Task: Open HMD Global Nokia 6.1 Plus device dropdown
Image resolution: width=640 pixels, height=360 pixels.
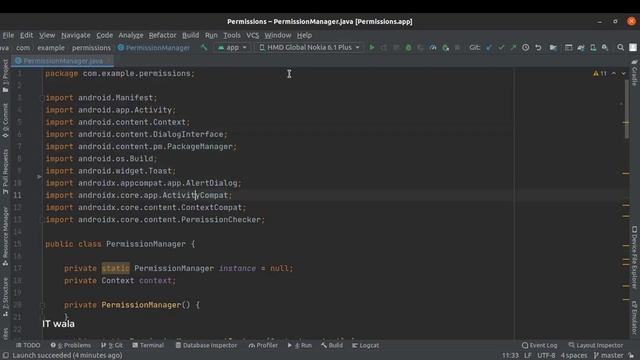Action: click(309, 48)
